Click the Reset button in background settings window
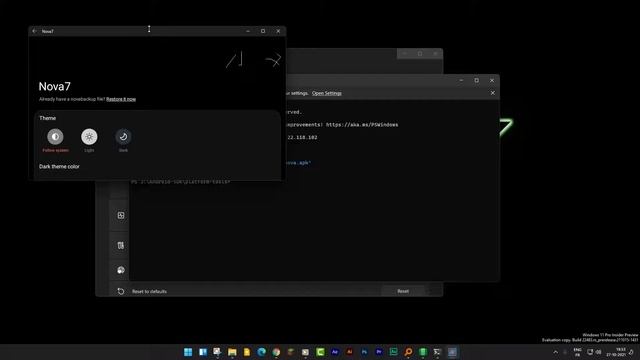This screenshot has width=640, height=360. pyautogui.click(x=403, y=291)
